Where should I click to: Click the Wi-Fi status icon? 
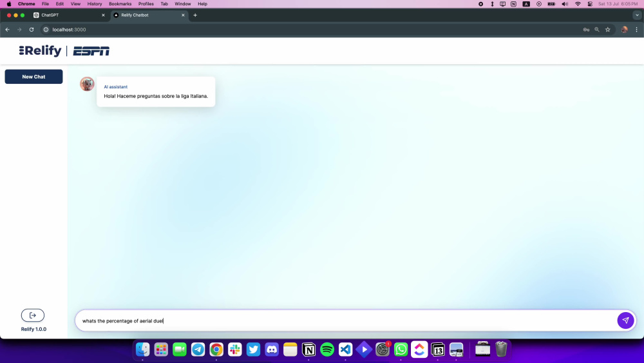(578, 4)
